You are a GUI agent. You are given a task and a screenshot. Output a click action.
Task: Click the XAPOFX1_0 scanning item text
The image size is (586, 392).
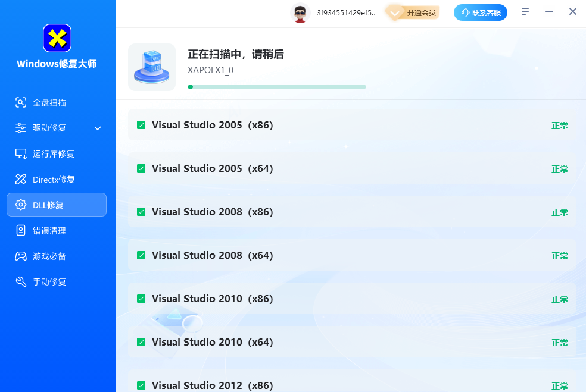[x=210, y=70]
